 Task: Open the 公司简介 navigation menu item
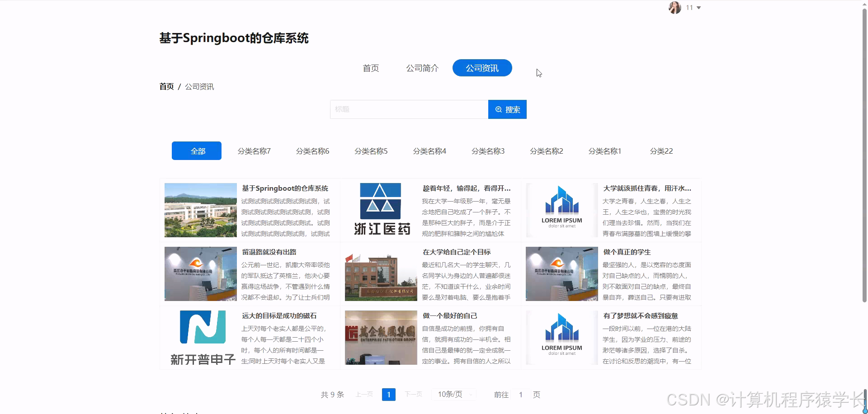click(422, 68)
